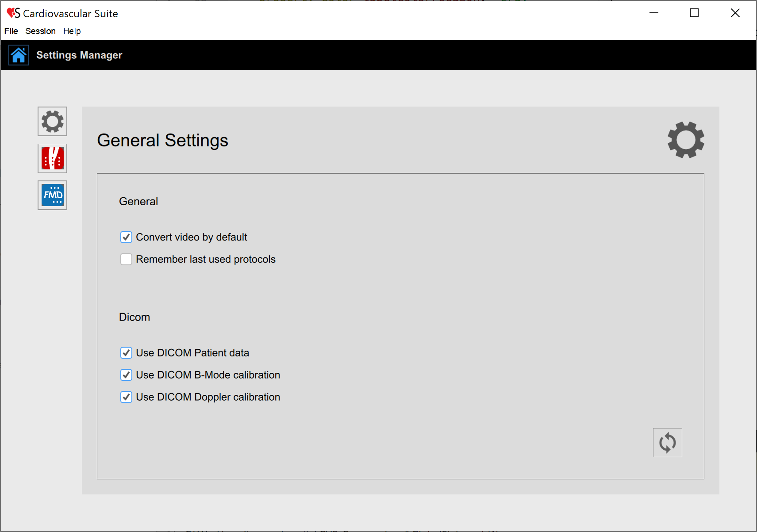Open the red Carotid Studio settings icon
This screenshot has height=532, width=757.
click(x=52, y=158)
